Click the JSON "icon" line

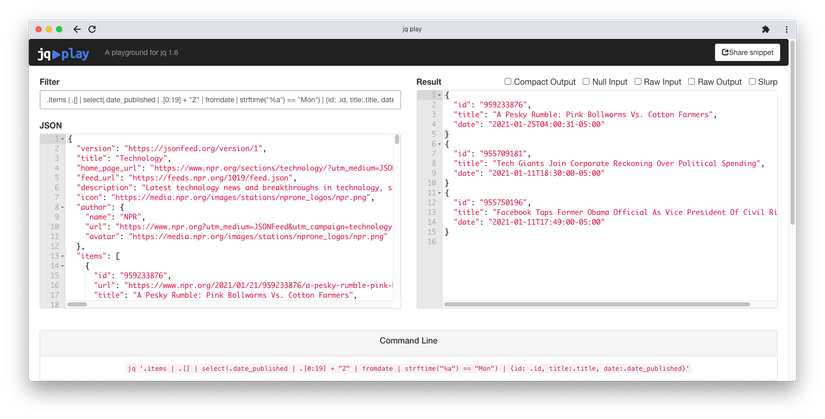coord(225,197)
